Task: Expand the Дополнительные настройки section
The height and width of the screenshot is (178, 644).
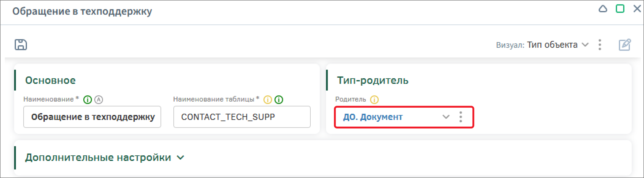Action: [104, 158]
